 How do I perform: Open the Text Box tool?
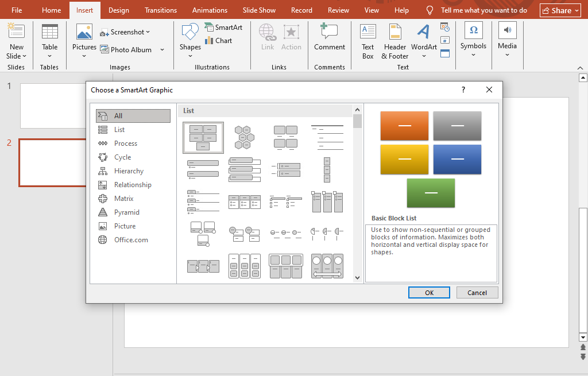click(x=368, y=41)
